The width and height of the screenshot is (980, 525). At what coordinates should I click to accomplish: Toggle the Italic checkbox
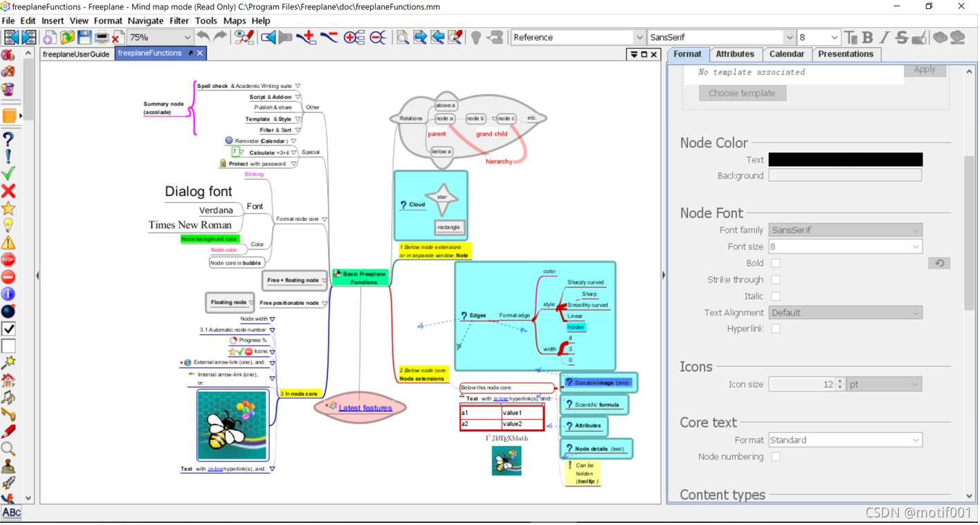[x=776, y=296]
